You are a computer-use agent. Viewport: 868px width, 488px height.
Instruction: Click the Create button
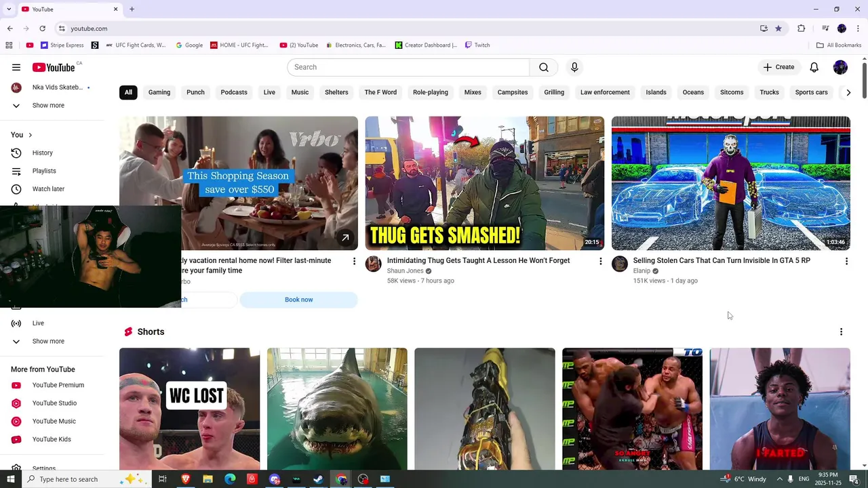pos(778,67)
